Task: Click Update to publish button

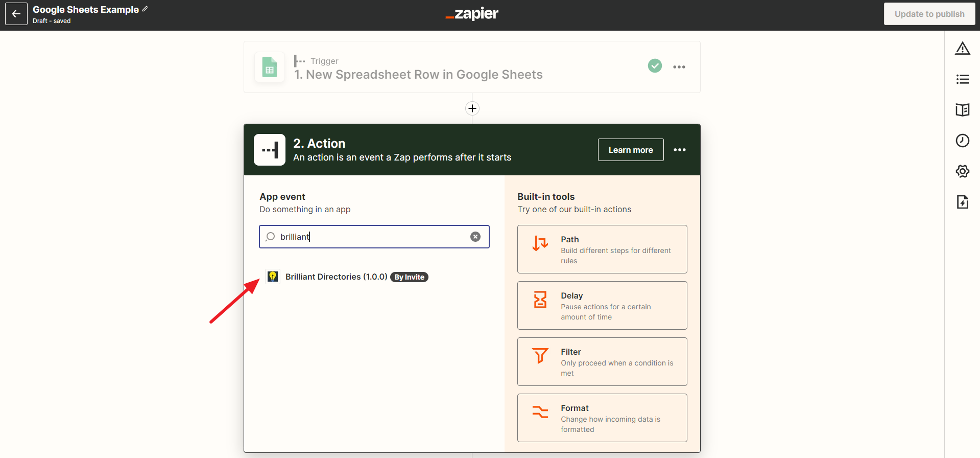Action: 929,14
